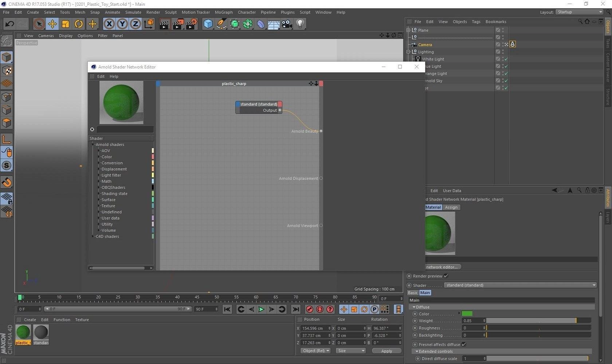Open the Plugins menu
The width and height of the screenshot is (612, 364).
[287, 12]
